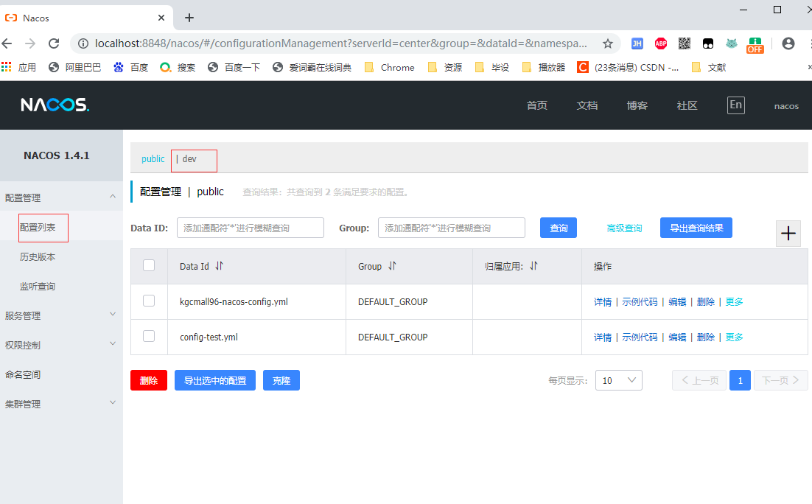Screen dimensions: 812x504
Task: Click the browser back arrow
Action: [7, 43]
